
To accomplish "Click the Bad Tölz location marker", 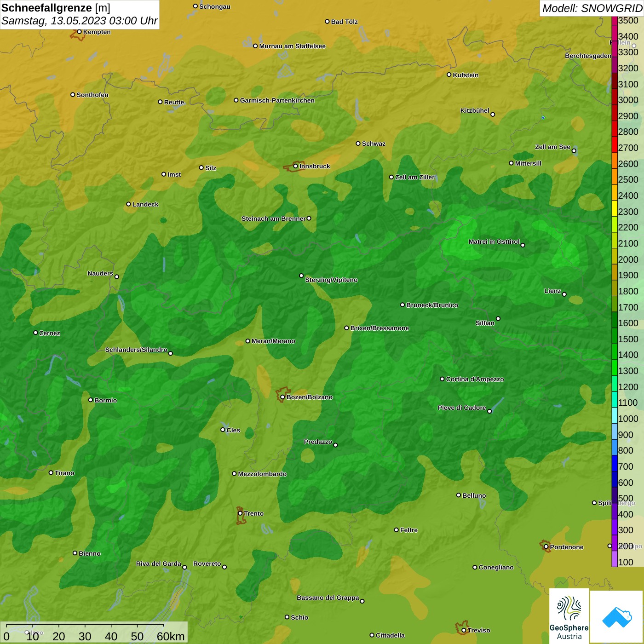I will pyautogui.click(x=327, y=22).
